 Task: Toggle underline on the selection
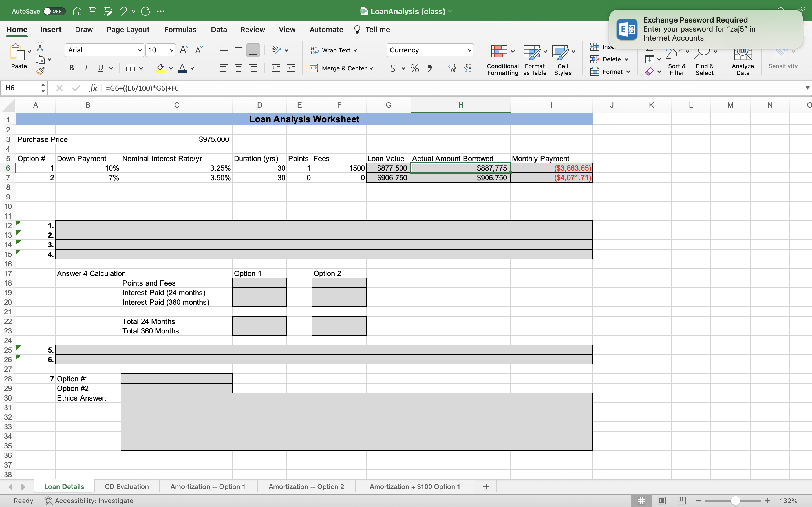pyautogui.click(x=101, y=68)
